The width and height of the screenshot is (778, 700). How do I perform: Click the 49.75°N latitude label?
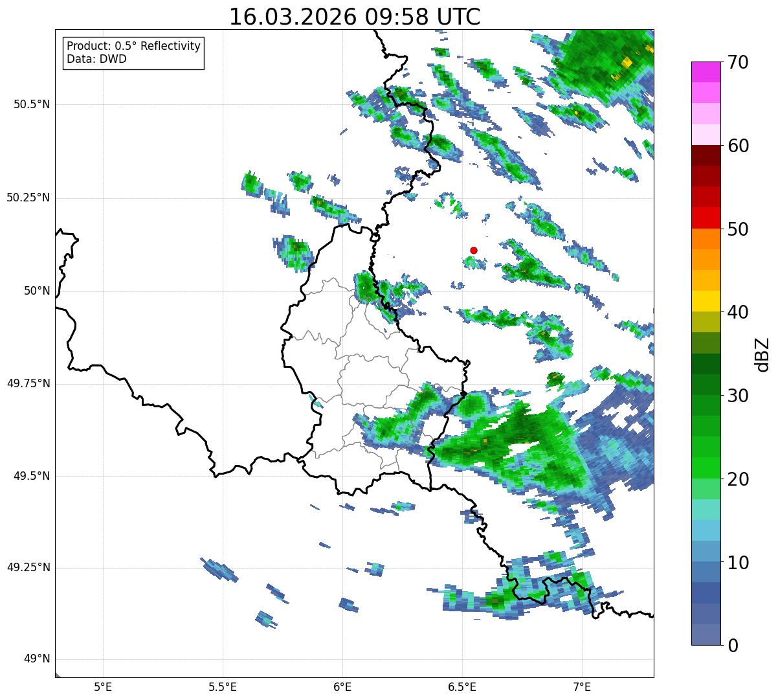coord(28,383)
